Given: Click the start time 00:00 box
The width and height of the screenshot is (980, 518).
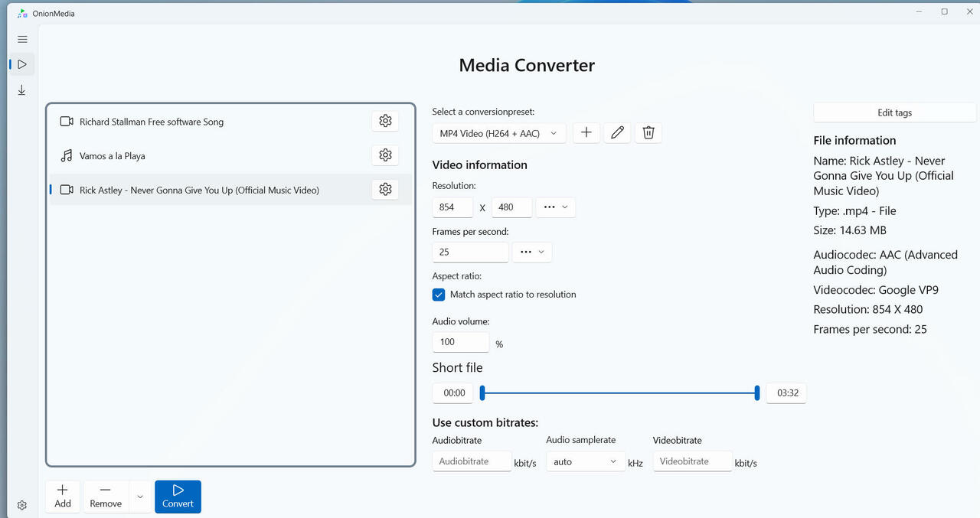Looking at the screenshot, I should coord(454,393).
